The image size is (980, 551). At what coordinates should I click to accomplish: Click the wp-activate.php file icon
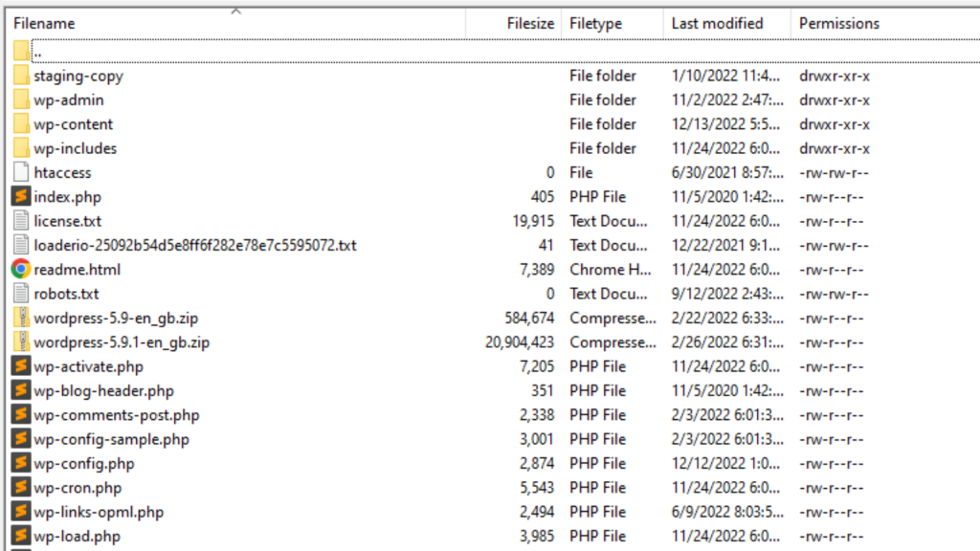pos(21,366)
